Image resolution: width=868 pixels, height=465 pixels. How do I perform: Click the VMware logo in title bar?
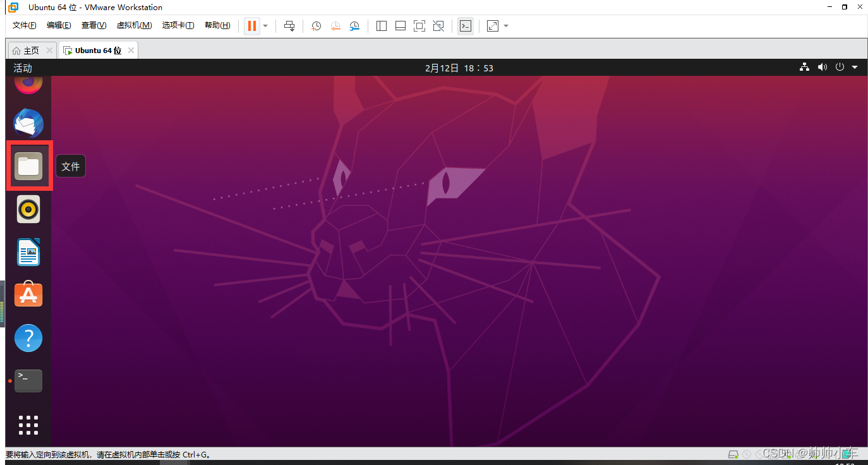click(13, 7)
